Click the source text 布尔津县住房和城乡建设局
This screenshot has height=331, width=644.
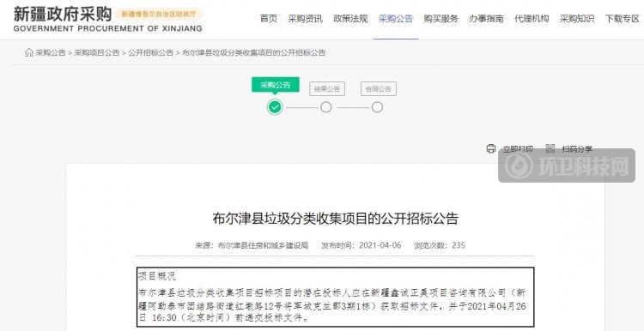(263, 246)
